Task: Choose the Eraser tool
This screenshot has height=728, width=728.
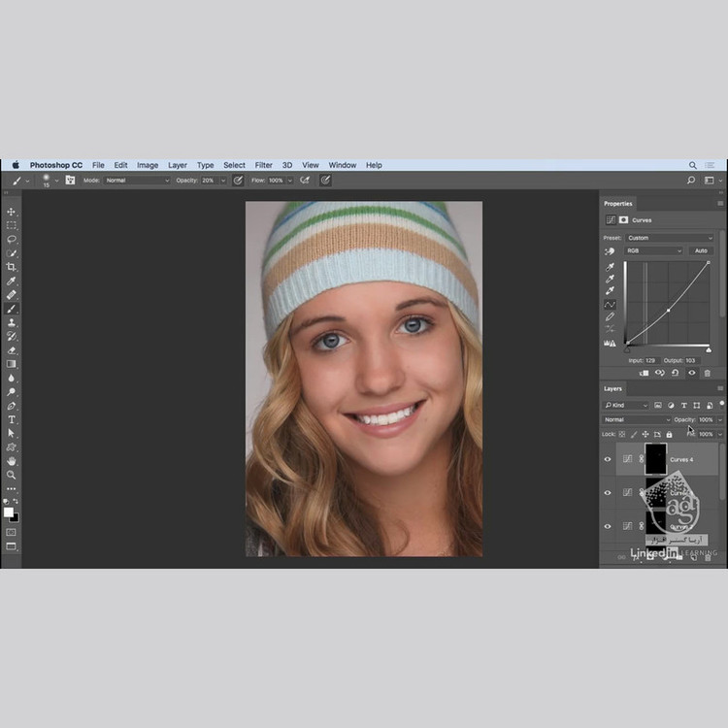Action: pos(12,350)
